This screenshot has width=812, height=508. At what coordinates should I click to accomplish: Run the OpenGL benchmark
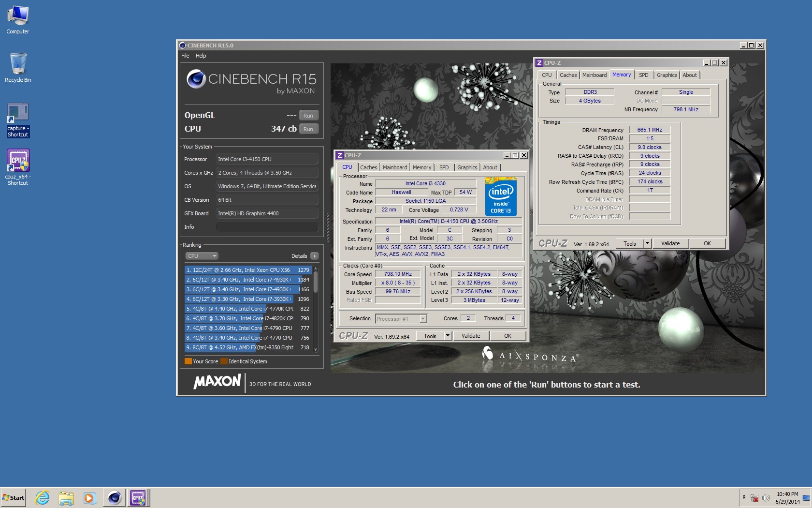308,116
